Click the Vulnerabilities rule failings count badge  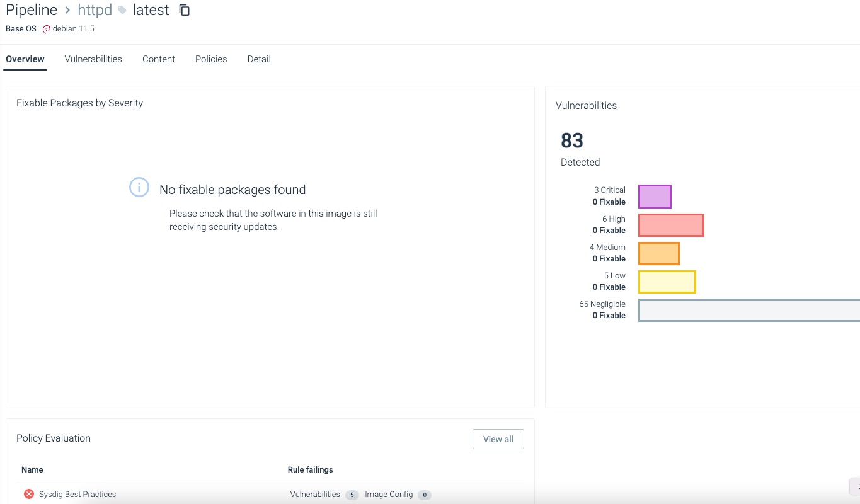tap(352, 495)
